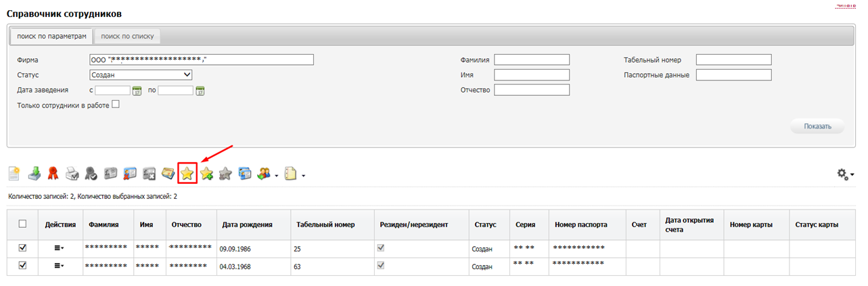Click the table cell with number 25
Screen dimensions: 868x286
pos(332,249)
